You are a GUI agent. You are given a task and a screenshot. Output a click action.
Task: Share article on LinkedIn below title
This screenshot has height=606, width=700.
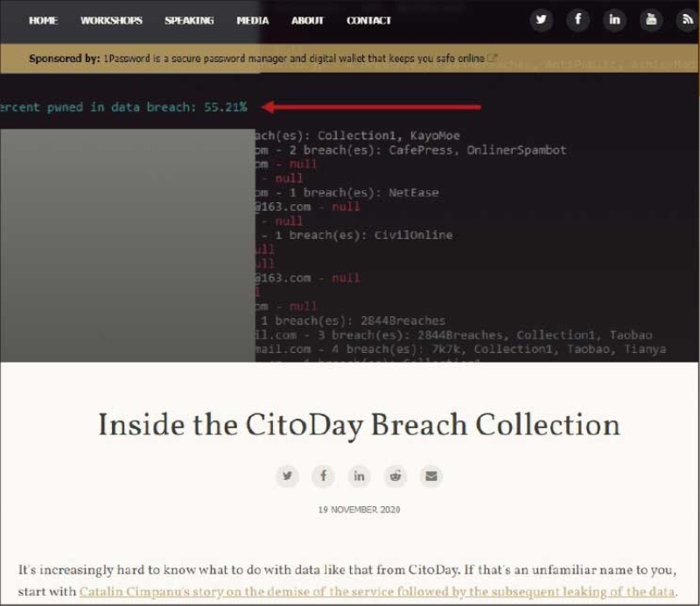pos(359,476)
